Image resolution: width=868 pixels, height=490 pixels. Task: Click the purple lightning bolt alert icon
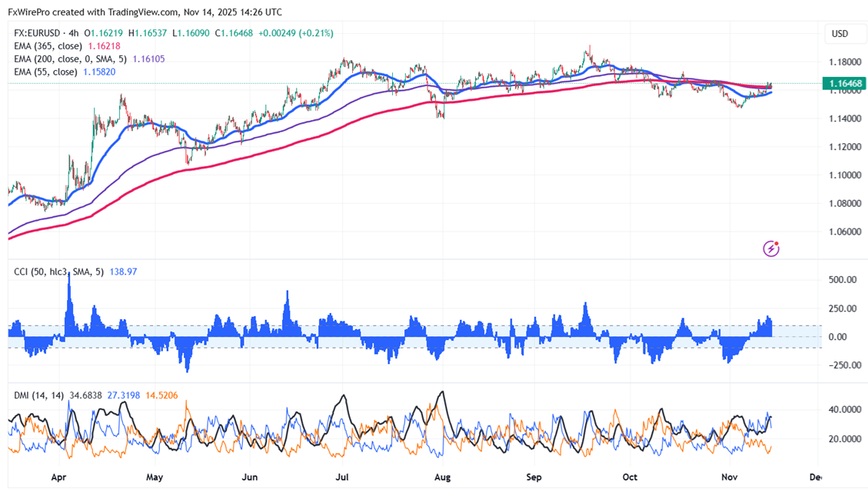[x=771, y=248]
